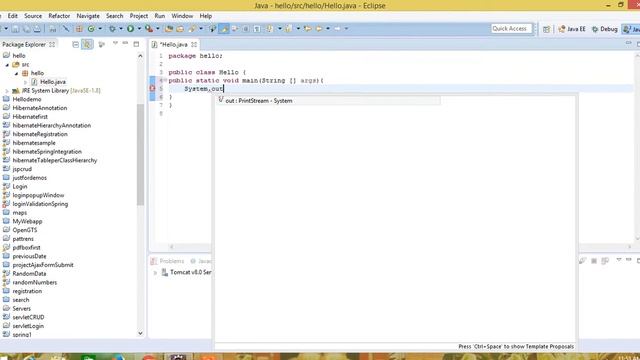Click the Save All toolbar icon
Image resolution: width=640 pixels, height=360 pixels.
pyautogui.click(x=26, y=29)
